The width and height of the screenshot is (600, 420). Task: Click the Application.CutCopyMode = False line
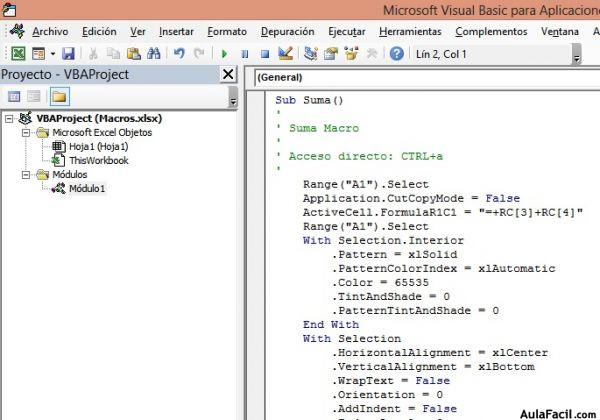tap(411, 199)
